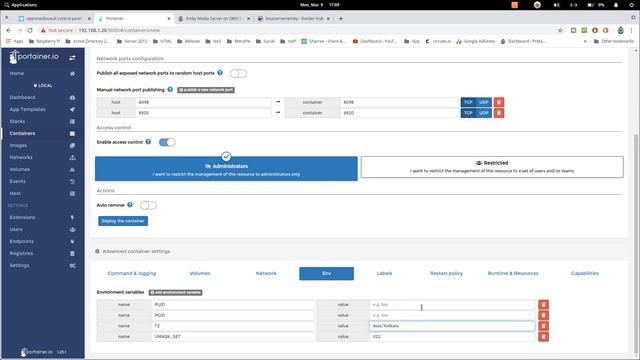
Task: Click the Users group icon
Action: (72, 229)
